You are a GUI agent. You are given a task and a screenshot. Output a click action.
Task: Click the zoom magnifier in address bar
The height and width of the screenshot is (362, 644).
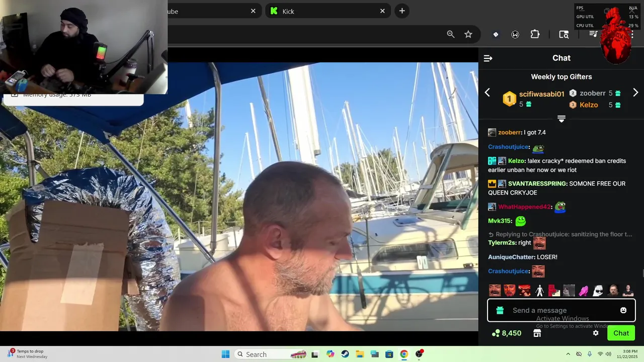(451, 34)
